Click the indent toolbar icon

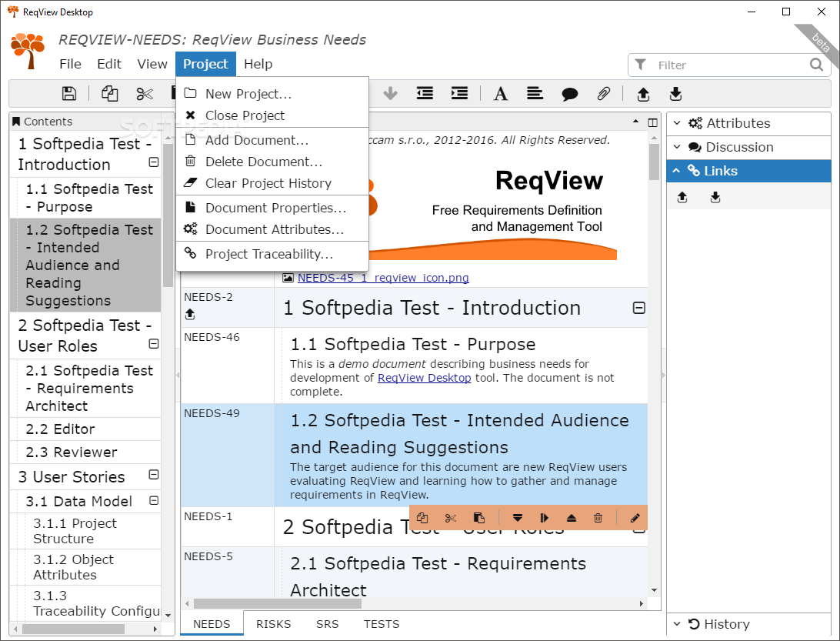click(459, 94)
